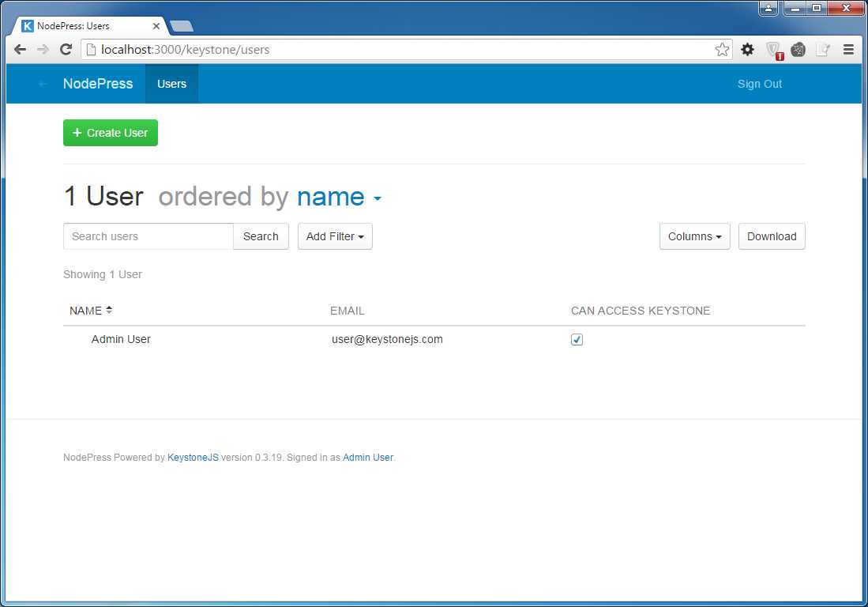Viewport: 868px width, 607px height.
Task: Click the forward navigation arrow
Action: [x=43, y=49]
